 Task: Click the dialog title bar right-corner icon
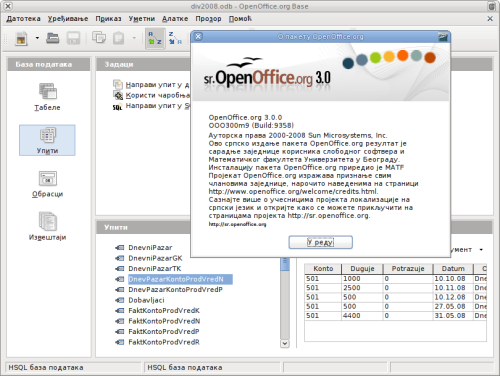(443, 36)
